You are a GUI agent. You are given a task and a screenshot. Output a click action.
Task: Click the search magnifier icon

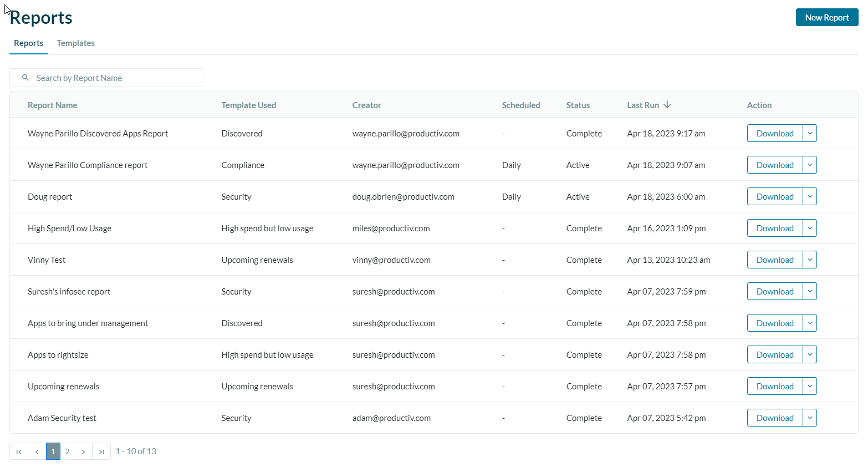point(25,78)
